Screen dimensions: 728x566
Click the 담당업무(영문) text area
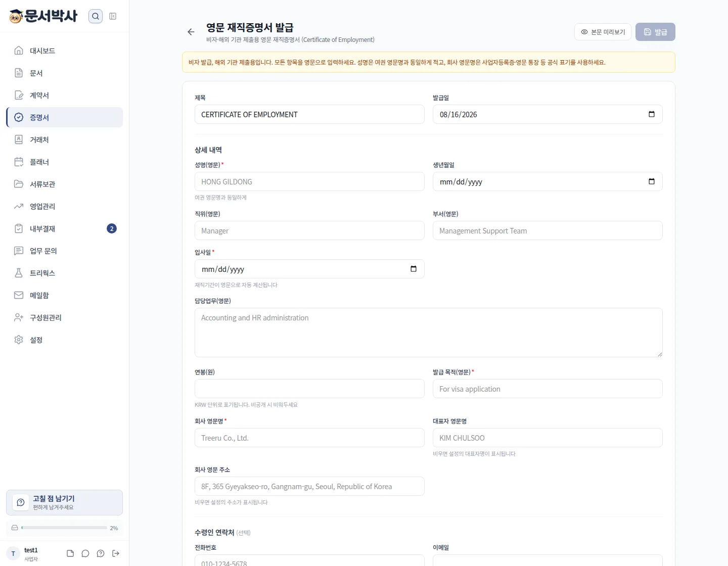coord(429,333)
